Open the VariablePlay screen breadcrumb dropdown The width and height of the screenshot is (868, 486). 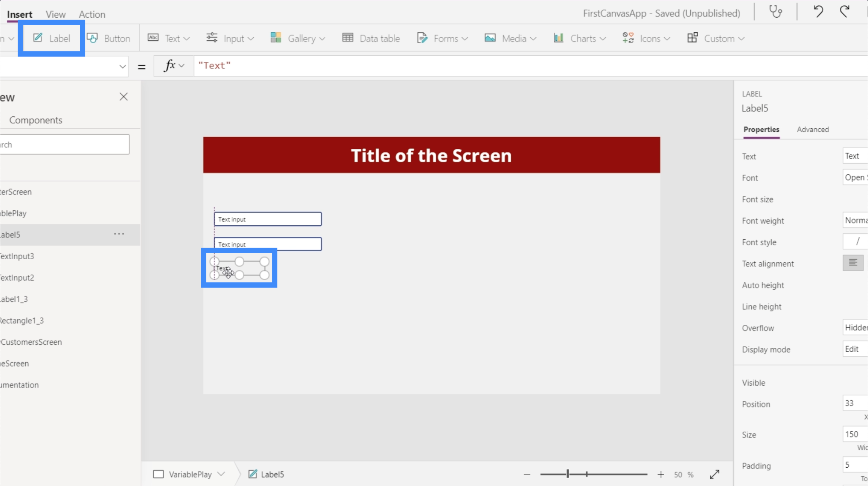pos(221,474)
